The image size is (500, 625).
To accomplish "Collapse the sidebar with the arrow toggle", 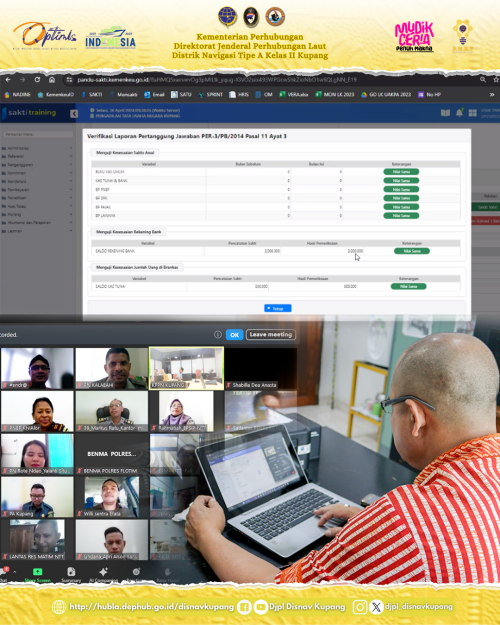I will coord(74,114).
